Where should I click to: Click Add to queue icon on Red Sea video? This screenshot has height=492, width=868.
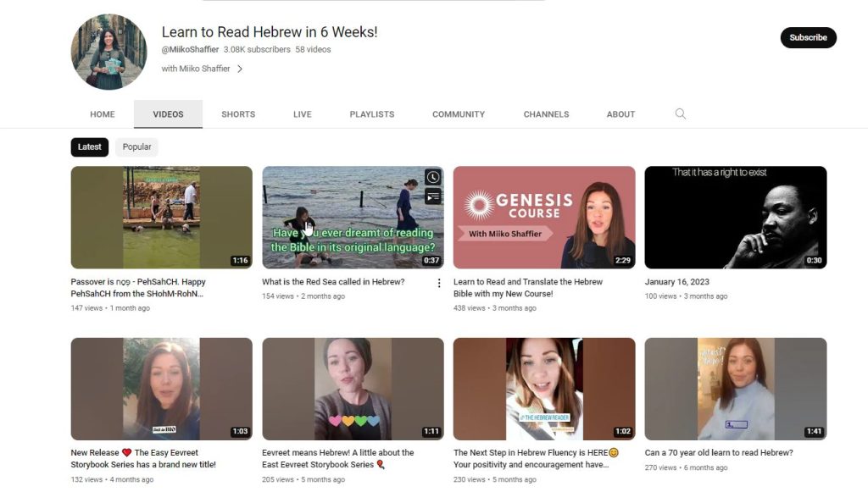click(x=432, y=196)
